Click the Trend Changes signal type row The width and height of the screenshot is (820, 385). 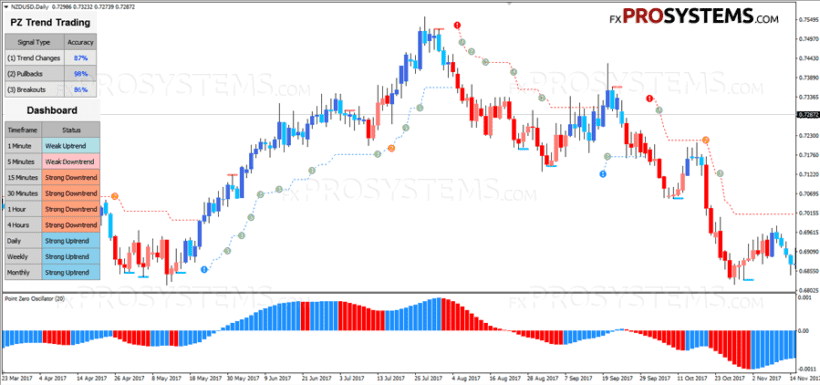pos(51,58)
